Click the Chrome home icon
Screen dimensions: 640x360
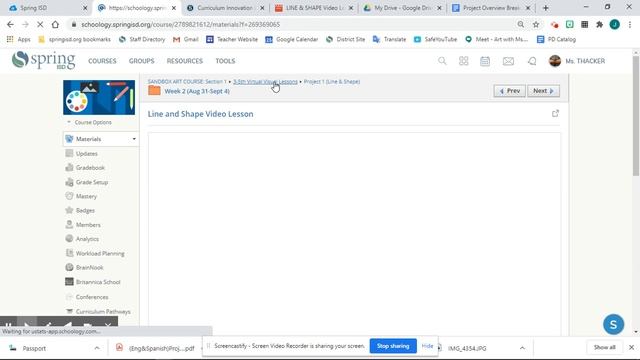[55, 24]
